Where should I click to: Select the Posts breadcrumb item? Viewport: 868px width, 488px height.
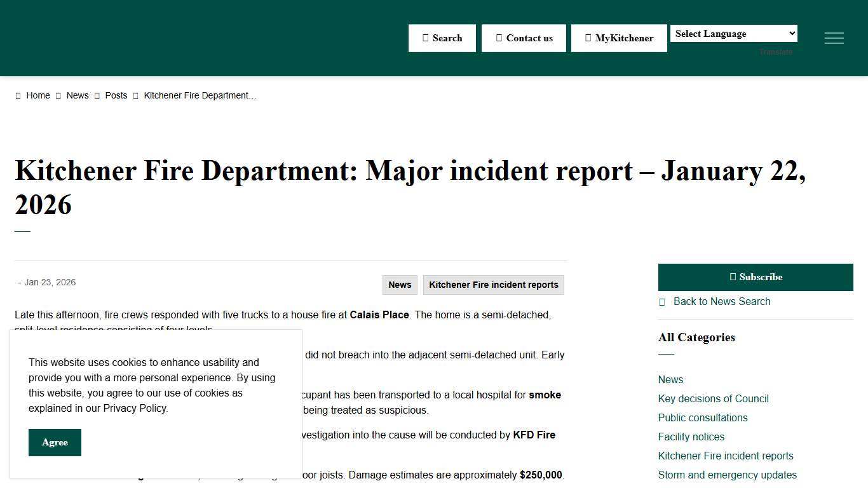click(x=116, y=95)
